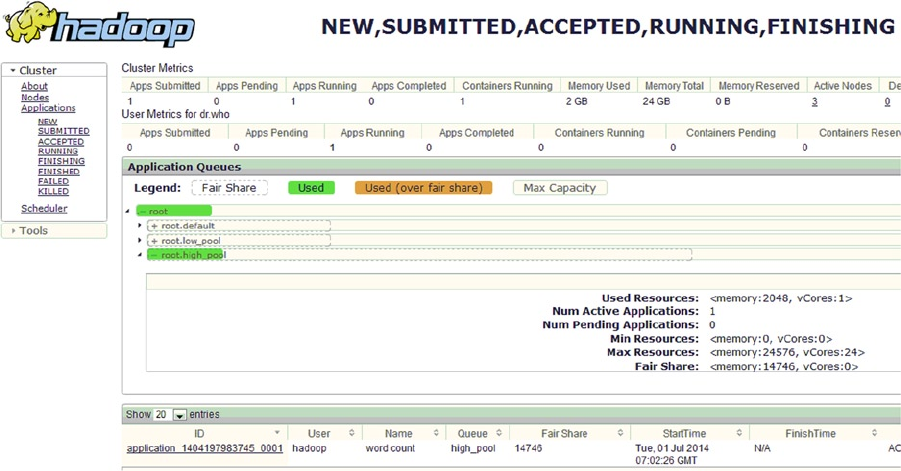
Task: Click the 2 GB memory used value
Action: click(x=576, y=101)
